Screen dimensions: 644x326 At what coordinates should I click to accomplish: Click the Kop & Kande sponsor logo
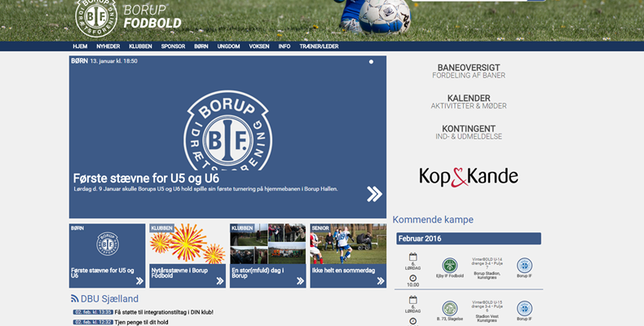tap(469, 176)
